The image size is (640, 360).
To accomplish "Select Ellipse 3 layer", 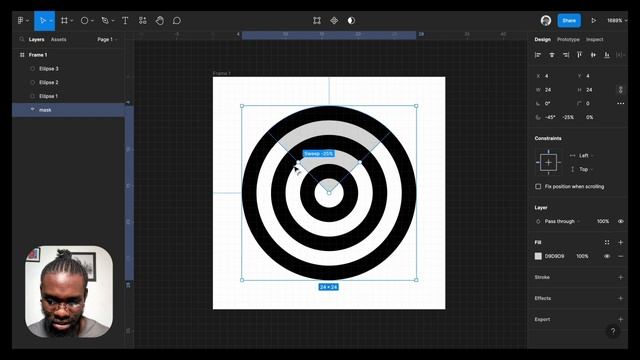I will click(x=68, y=69).
